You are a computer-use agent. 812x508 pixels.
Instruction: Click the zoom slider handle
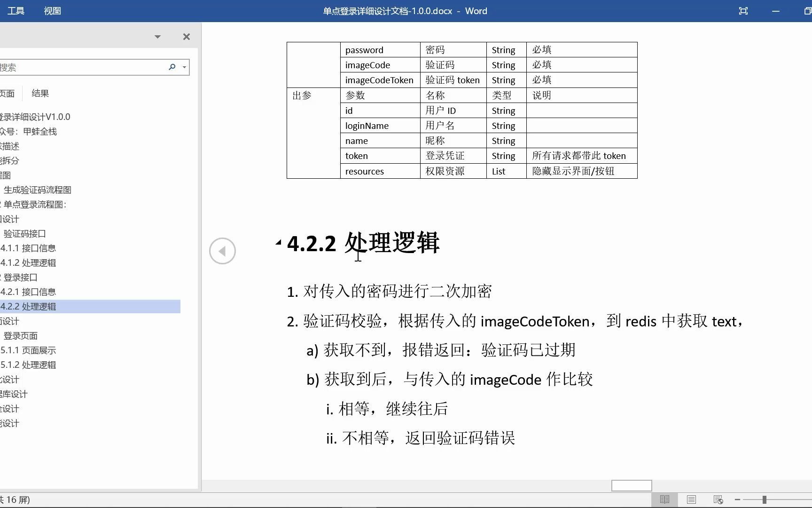pyautogui.click(x=765, y=500)
